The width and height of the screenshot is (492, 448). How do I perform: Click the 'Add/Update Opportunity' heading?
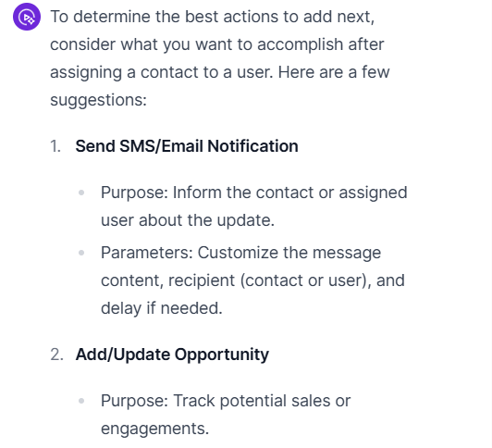coord(172,355)
